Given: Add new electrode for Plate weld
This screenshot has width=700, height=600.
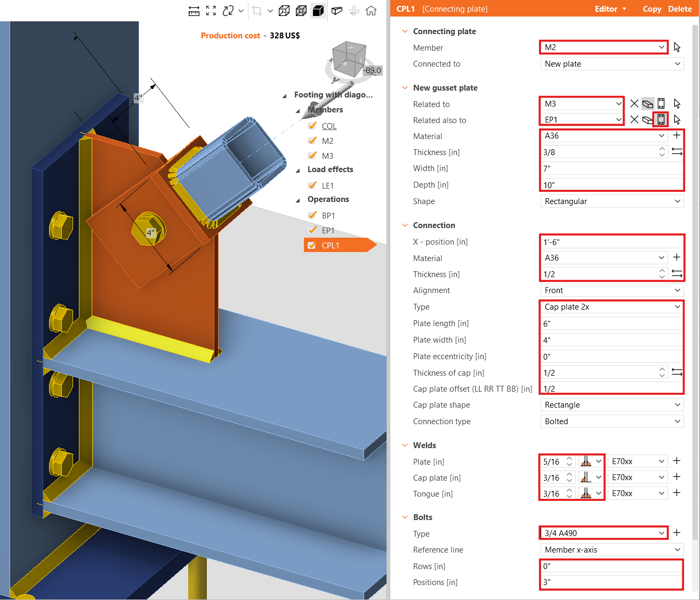Looking at the screenshot, I should tap(677, 461).
